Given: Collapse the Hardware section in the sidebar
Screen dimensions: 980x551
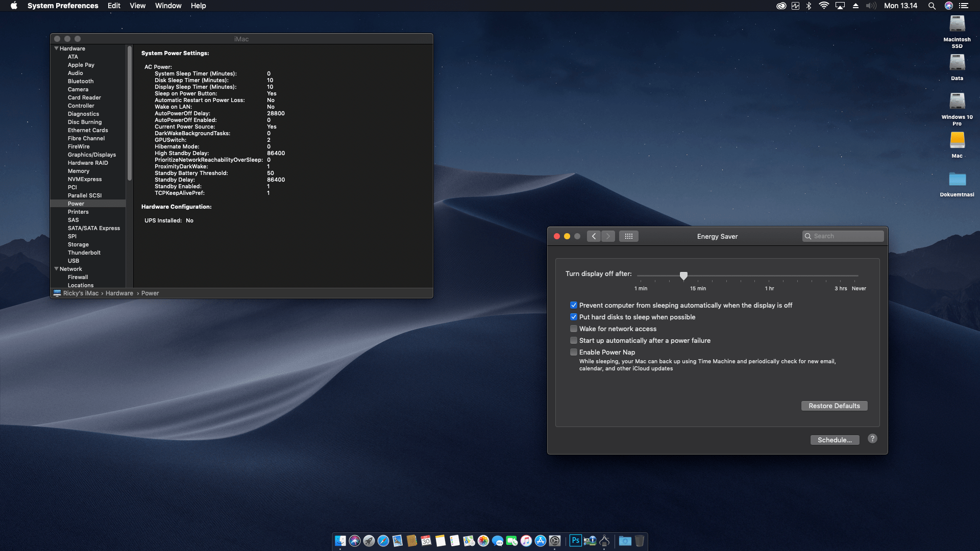Looking at the screenshot, I should point(56,48).
